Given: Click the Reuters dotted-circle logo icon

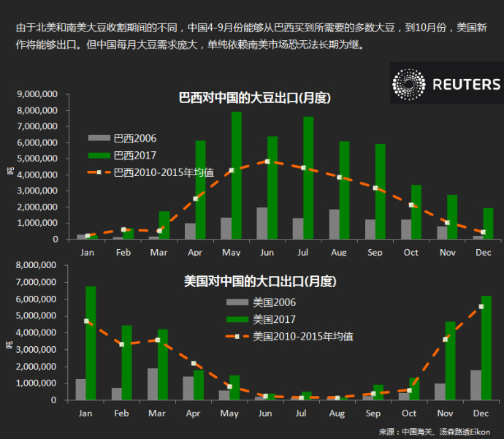Looking at the screenshot, I should tap(408, 84).
